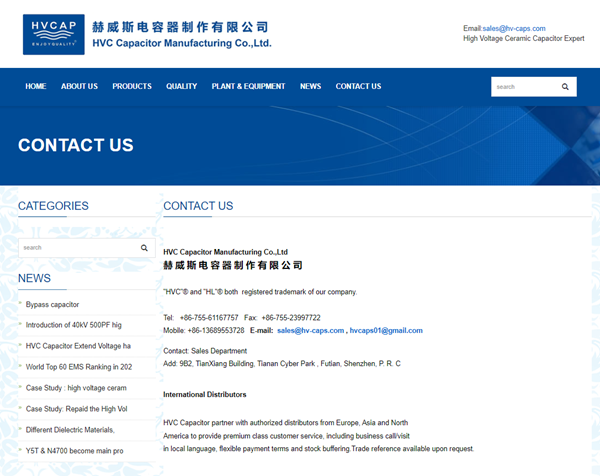Click the magnifier icon in the navbar search
Screen dimensions: 600x476
tap(565, 87)
